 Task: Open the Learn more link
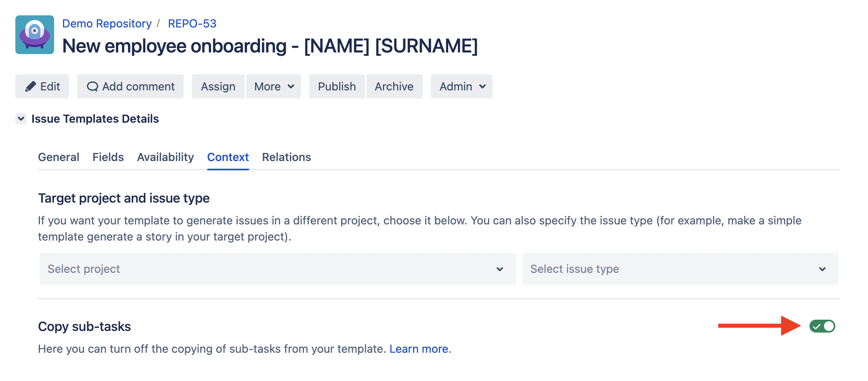(419, 349)
